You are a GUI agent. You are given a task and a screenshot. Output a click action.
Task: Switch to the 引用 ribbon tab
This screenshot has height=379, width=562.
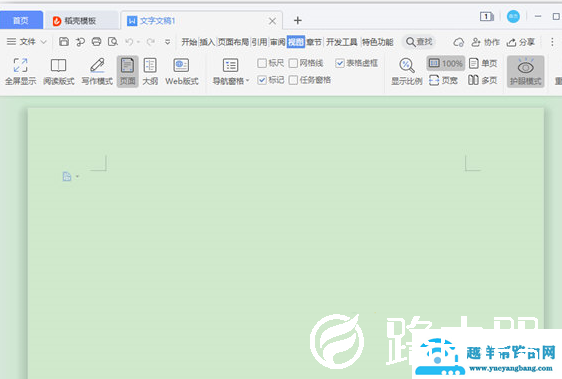tap(259, 42)
